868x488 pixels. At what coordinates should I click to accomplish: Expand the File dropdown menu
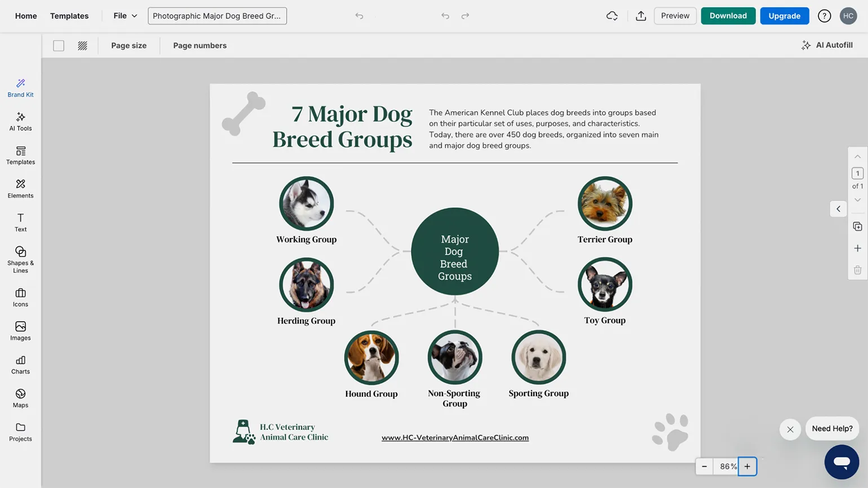coord(125,16)
